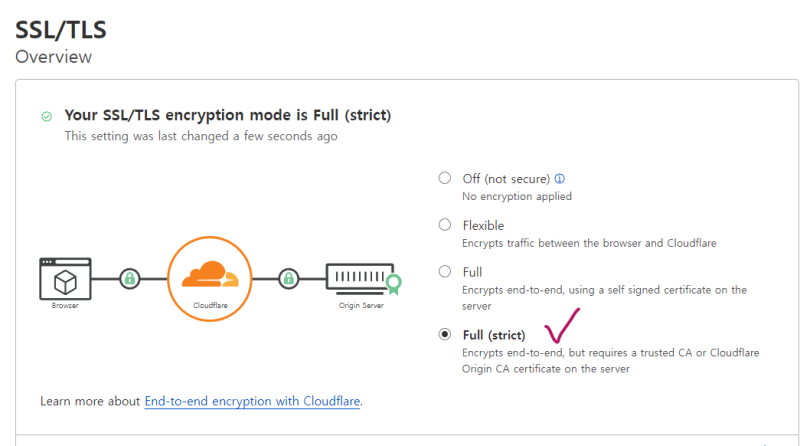Click the orange Cloudflare cloud logo
Screen dimensions: 800x446
(208, 273)
